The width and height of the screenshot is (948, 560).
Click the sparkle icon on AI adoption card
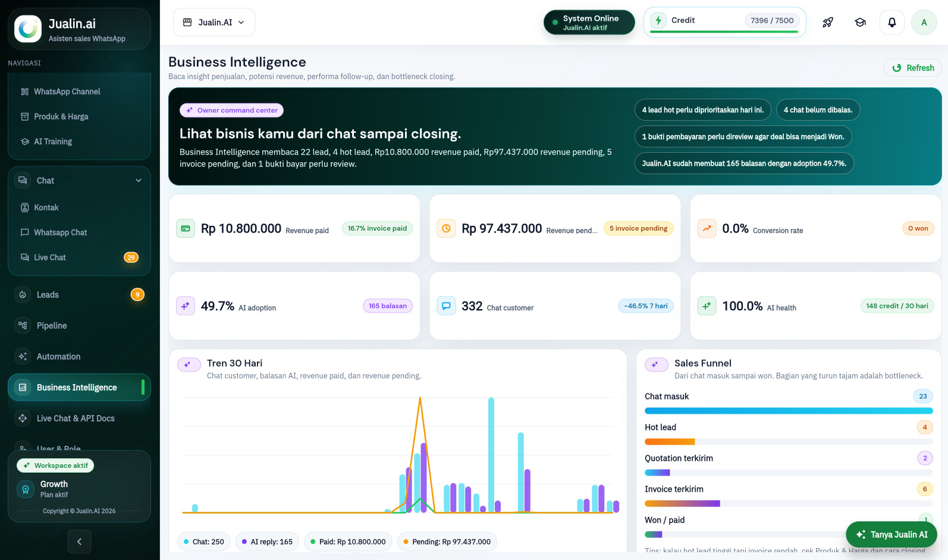[186, 306]
